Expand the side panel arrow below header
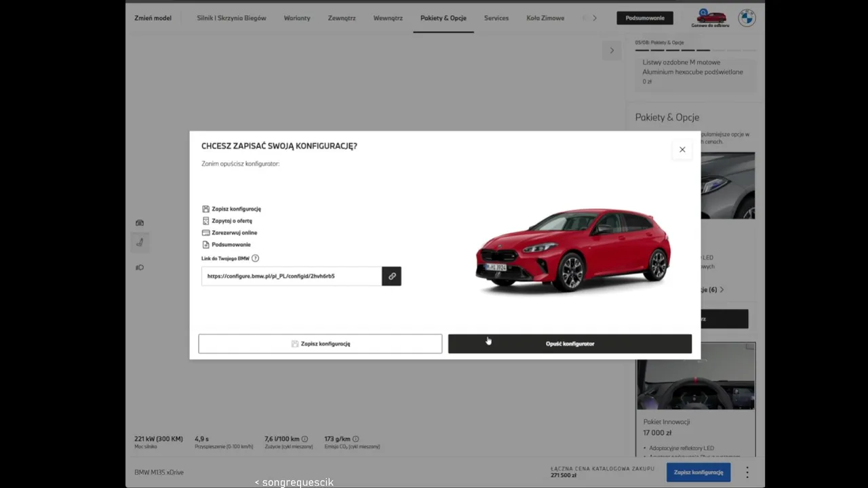The image size is (868, 488). [x=612, y=50]
